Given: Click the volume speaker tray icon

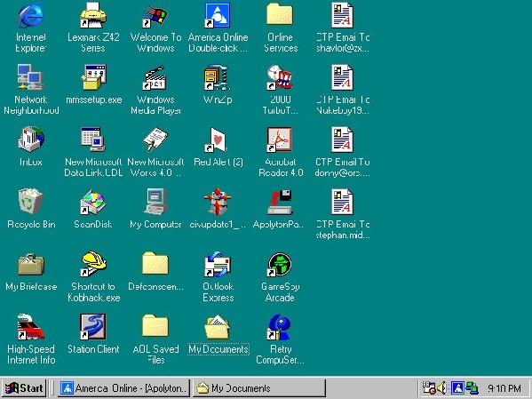Looking at the screenshot, I should click(442, 388).
